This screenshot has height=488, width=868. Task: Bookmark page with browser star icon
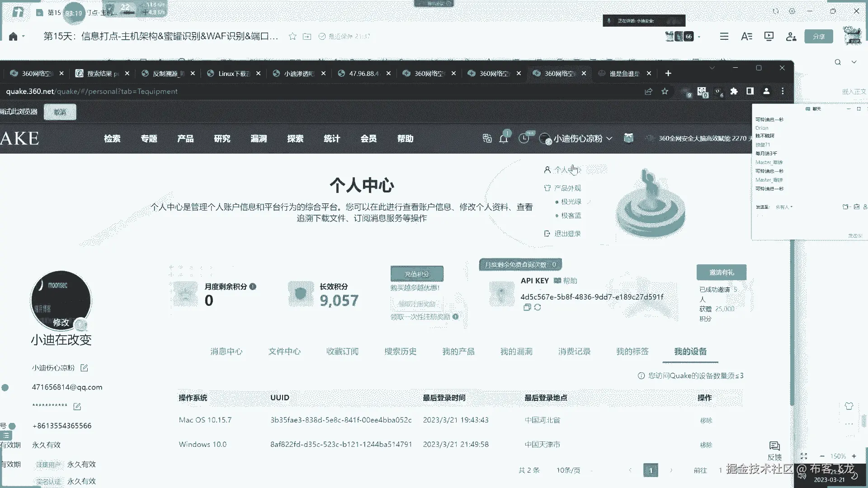(665, 91)
